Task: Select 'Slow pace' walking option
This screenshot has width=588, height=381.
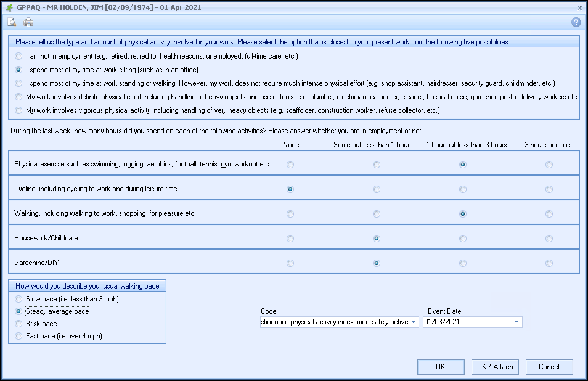Action: click(x=18, y=299)
